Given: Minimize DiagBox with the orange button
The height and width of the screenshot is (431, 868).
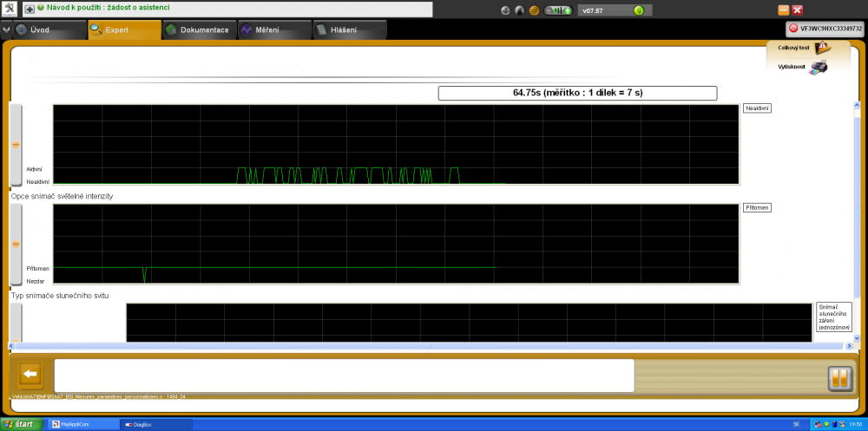Looking at the screenshot, I should (x=783, y=10).
